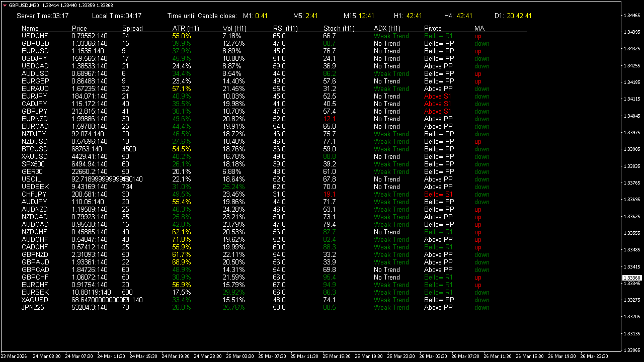Expand the ADX (H1) column header
The image size is (644, 362).
pyautogui.click(x=386, y=28)
